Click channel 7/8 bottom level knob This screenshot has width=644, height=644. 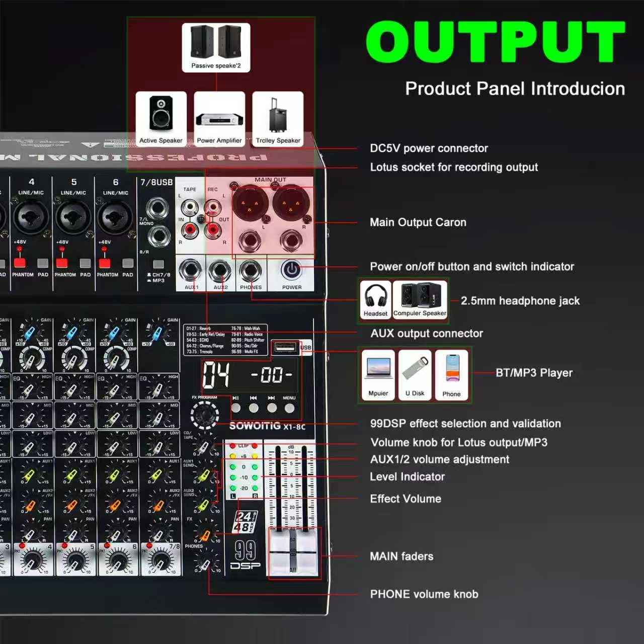click(x=161, y=561)
